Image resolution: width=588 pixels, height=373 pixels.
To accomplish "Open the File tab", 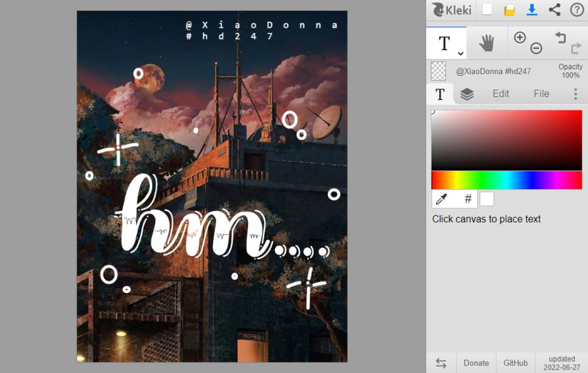I will point(541,94).
